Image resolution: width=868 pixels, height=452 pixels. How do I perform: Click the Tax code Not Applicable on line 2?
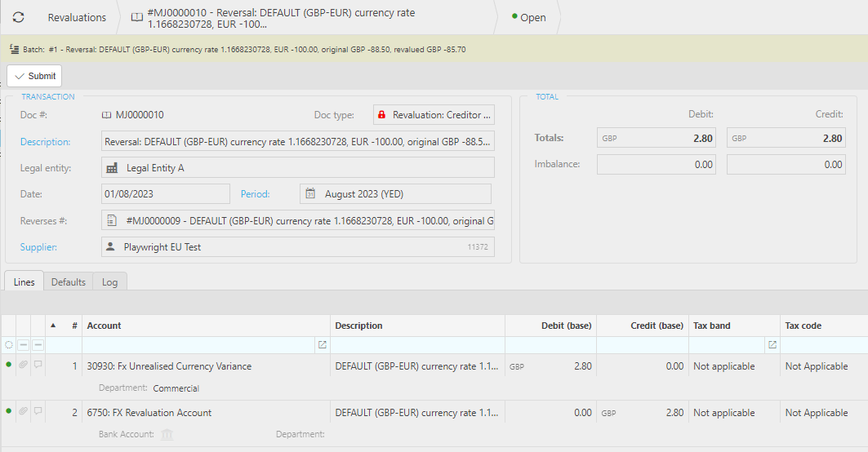click(817, 413)
